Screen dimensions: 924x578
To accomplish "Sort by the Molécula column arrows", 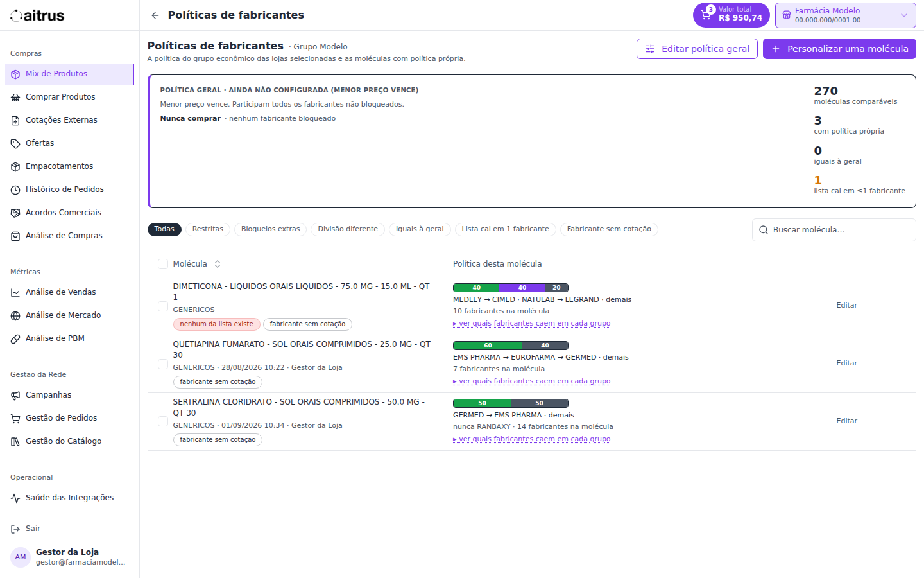I will [x=218, y=264].
